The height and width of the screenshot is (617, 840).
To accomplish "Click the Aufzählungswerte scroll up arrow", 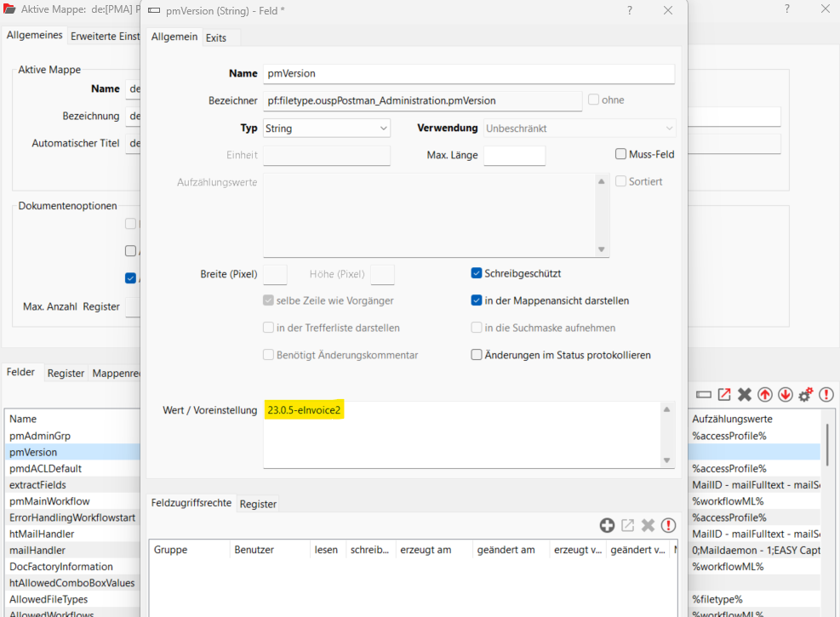I will tap(601, 181).
